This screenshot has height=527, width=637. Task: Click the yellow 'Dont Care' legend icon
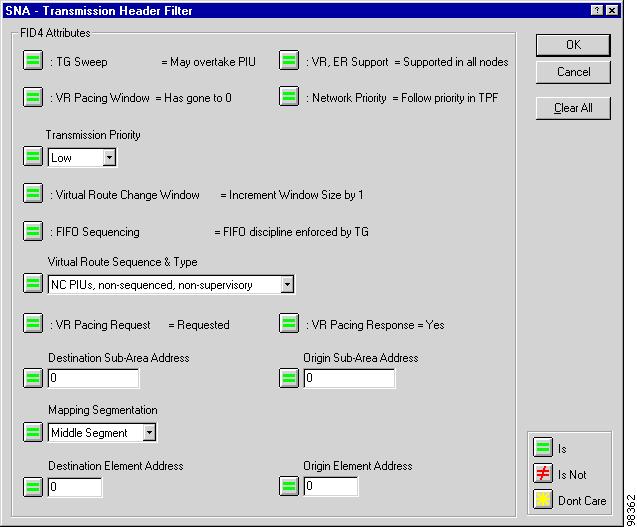(x=543, y=499)
